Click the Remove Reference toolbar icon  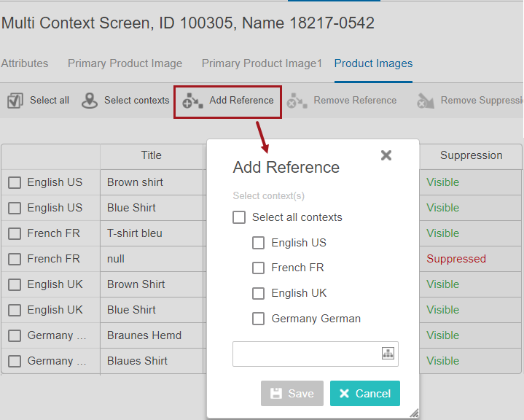coord(297,101)
